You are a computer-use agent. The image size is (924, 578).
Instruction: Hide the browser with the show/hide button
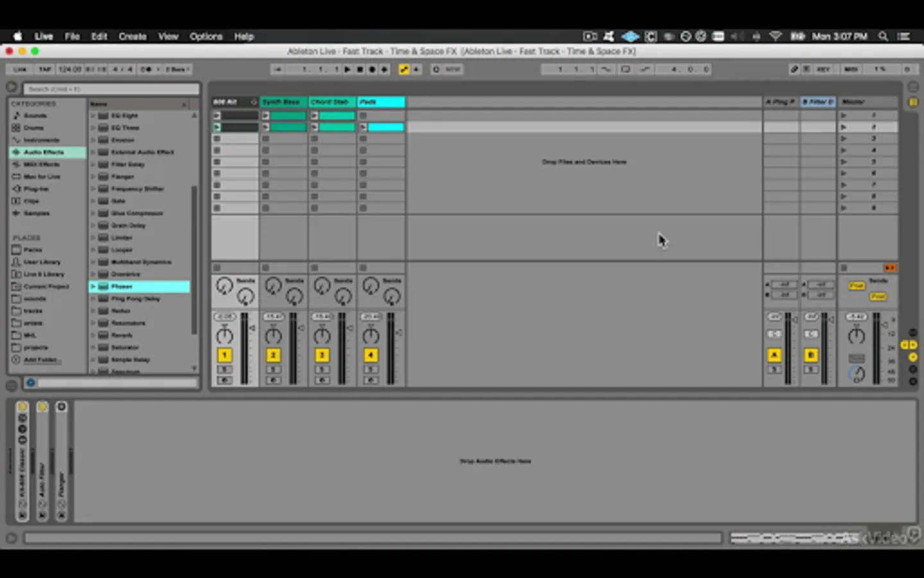[12, 87]
